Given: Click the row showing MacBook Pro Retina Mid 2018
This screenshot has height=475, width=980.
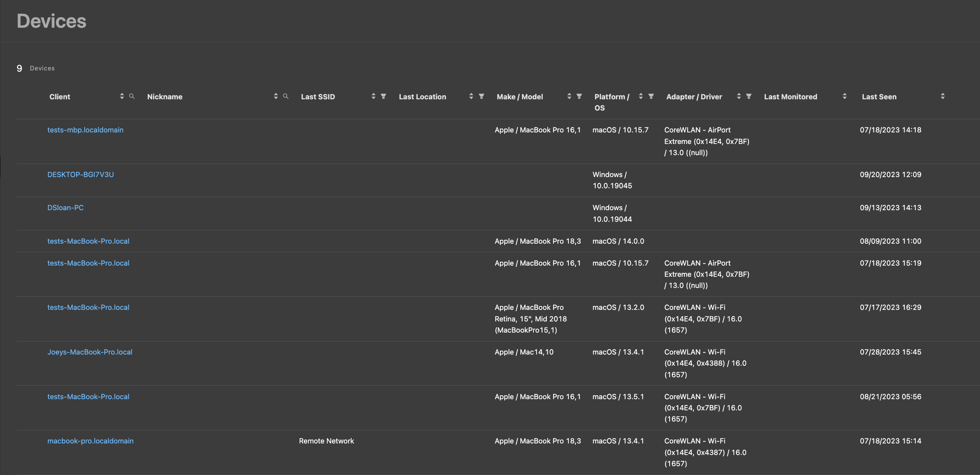Looking at the screenshot, I should [88, 307].
